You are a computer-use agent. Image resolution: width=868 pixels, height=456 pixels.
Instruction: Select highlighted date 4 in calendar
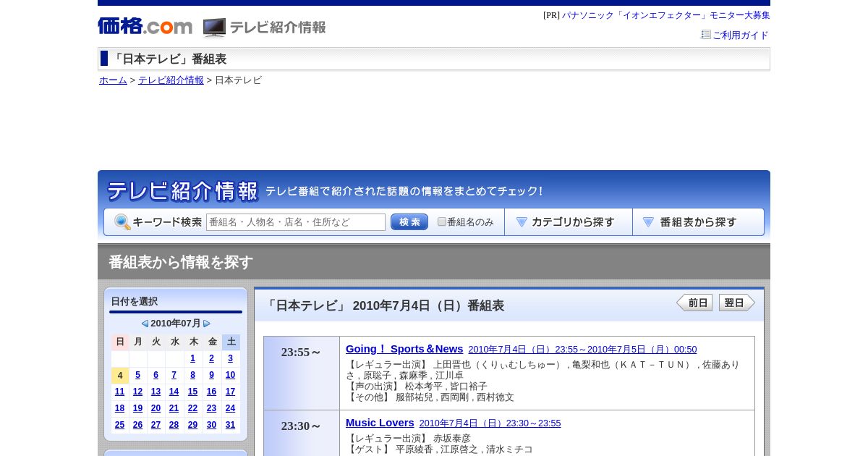120,375
